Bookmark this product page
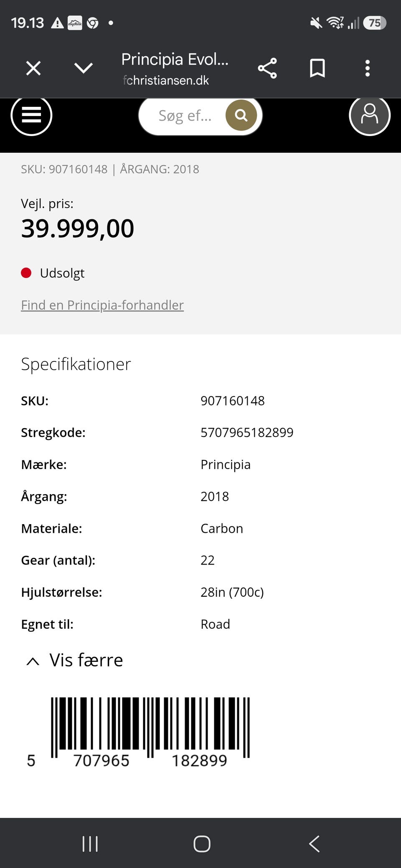The image size is (401, 868). (x=317, y=68)
